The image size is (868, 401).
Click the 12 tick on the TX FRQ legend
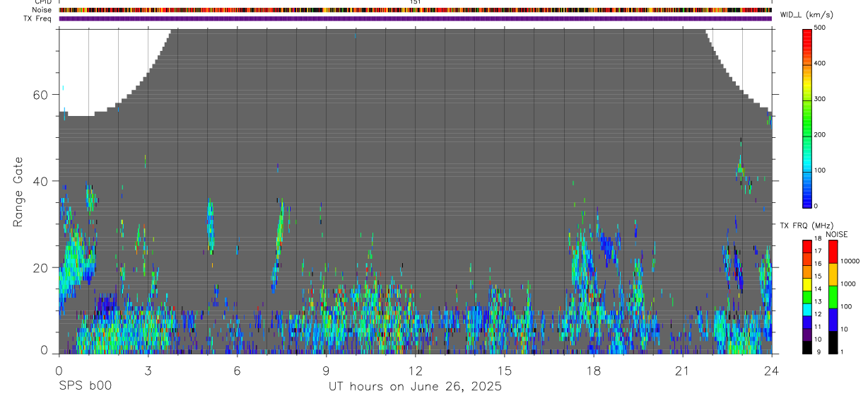tap(818, 314)
